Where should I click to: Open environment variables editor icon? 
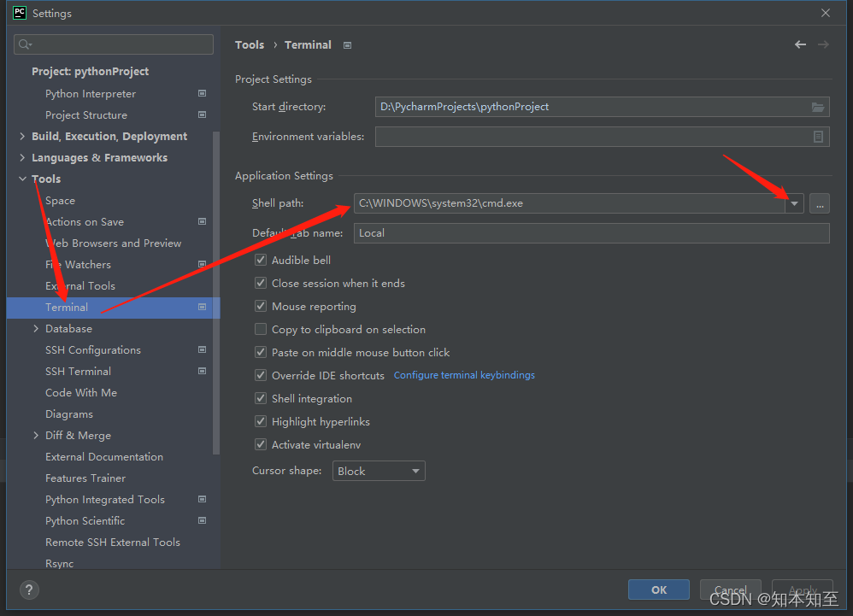pyautogui.click(x=818, y=137)
